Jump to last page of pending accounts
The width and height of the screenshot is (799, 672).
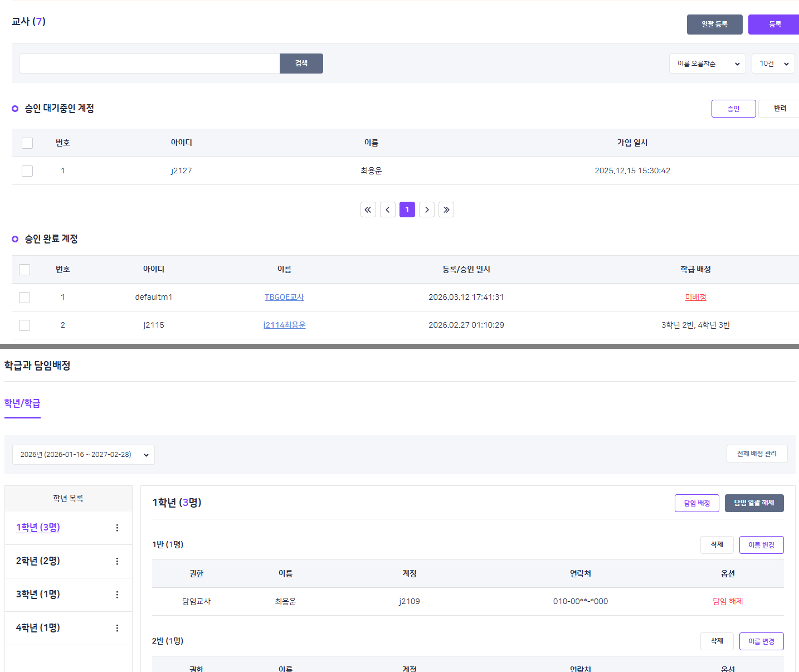(x=446, y=210)
